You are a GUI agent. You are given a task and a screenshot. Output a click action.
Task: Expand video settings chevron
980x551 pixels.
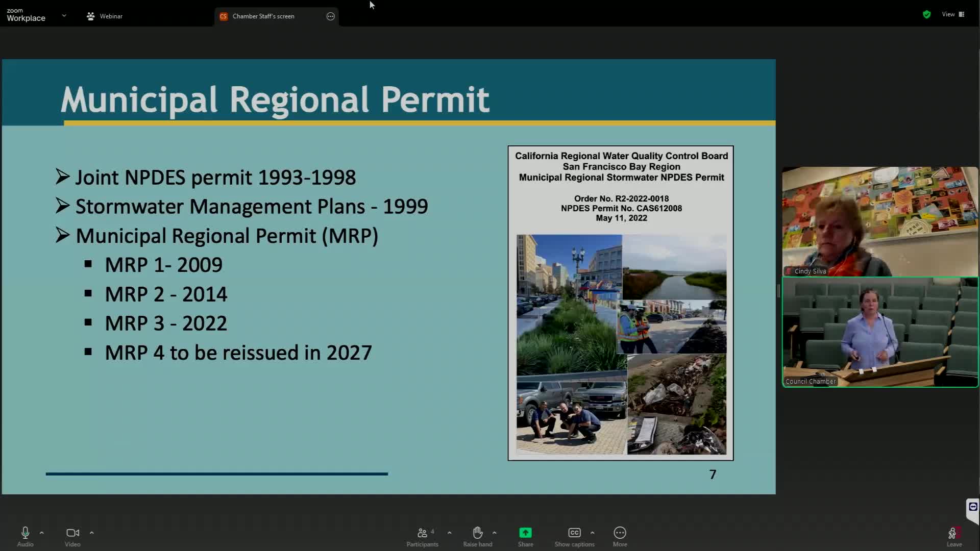pos(92,533)
